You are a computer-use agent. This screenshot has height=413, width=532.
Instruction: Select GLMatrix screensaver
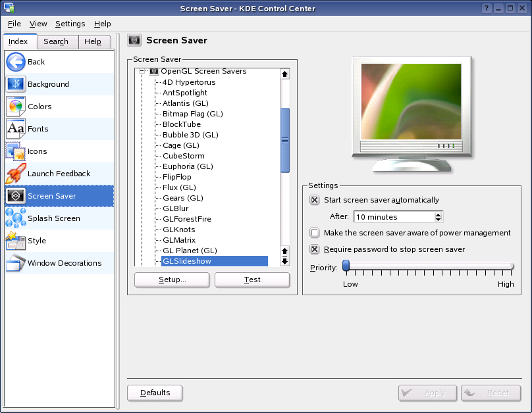(179, 240)
